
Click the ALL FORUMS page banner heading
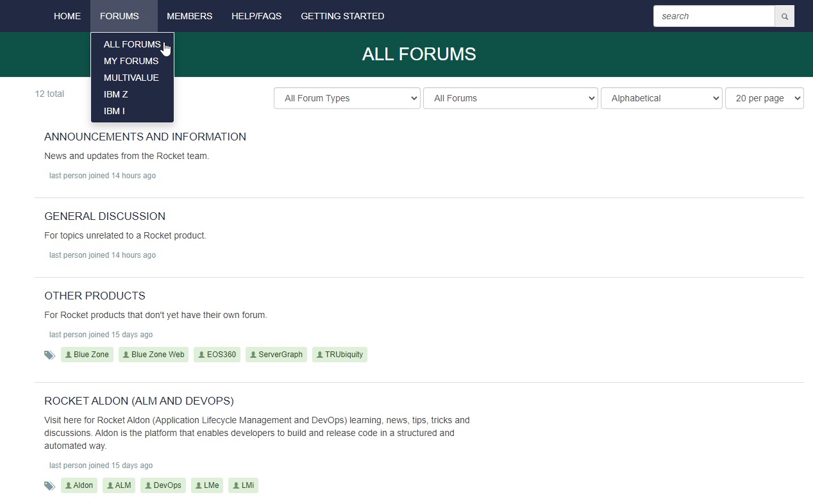pyautogui.click(x=419, y=54)
